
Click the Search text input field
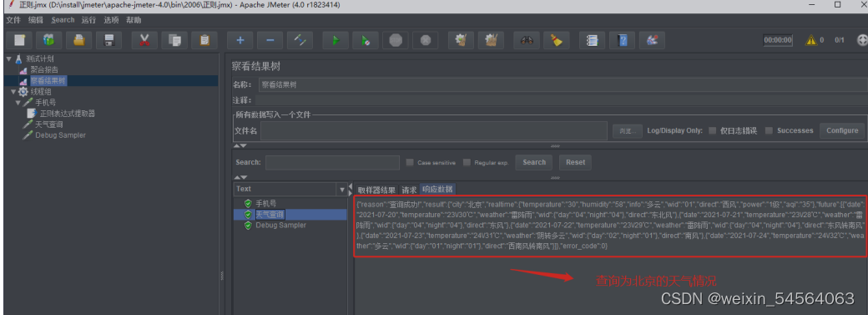click(x=332, y=162)
